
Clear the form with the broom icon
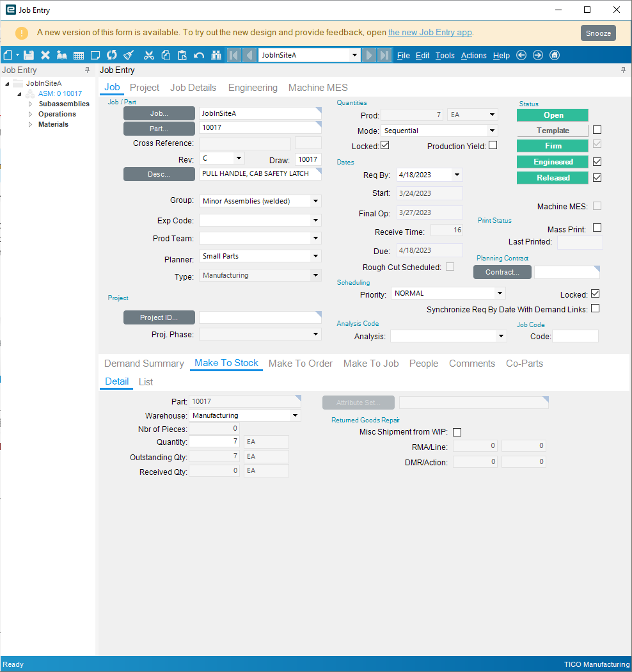(129, 55)
